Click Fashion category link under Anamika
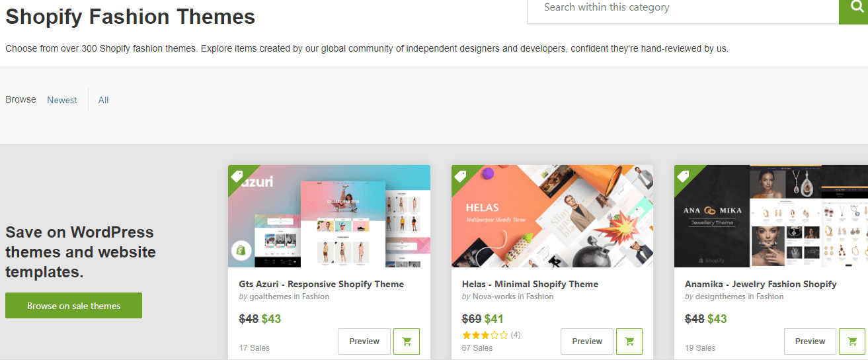 pyautogui.click(x=769, y=296)
